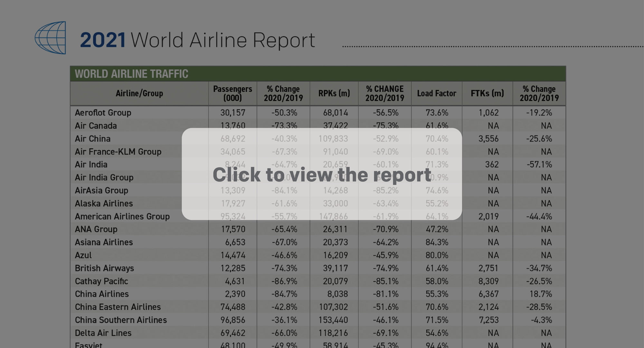
Task: Select the 'American Airlines Group' row name
Action: point(122,216)
